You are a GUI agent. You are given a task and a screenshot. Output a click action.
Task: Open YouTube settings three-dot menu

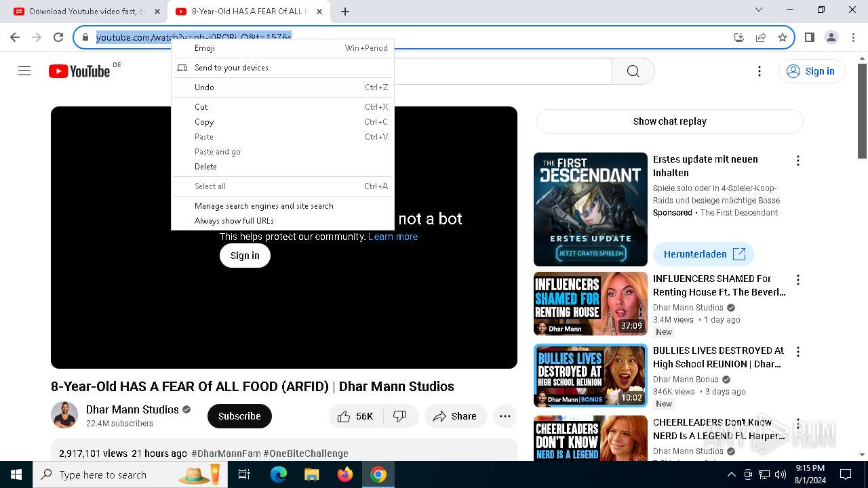[x=759, y=71]
